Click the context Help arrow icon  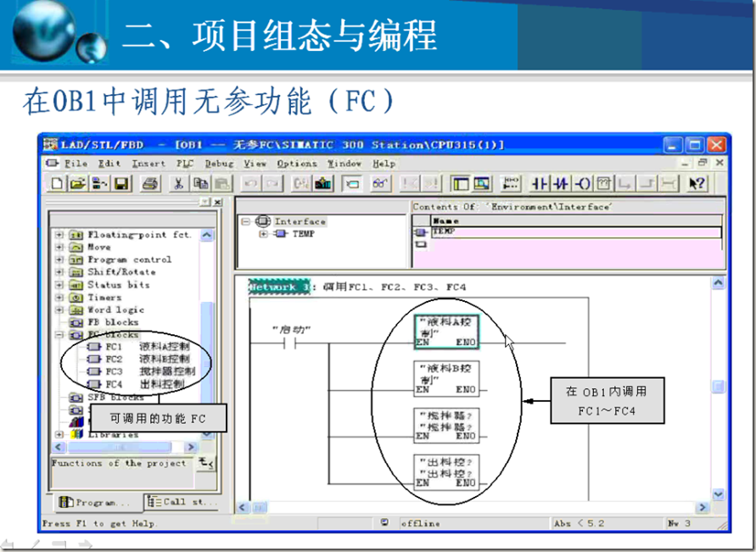point(697,183)
